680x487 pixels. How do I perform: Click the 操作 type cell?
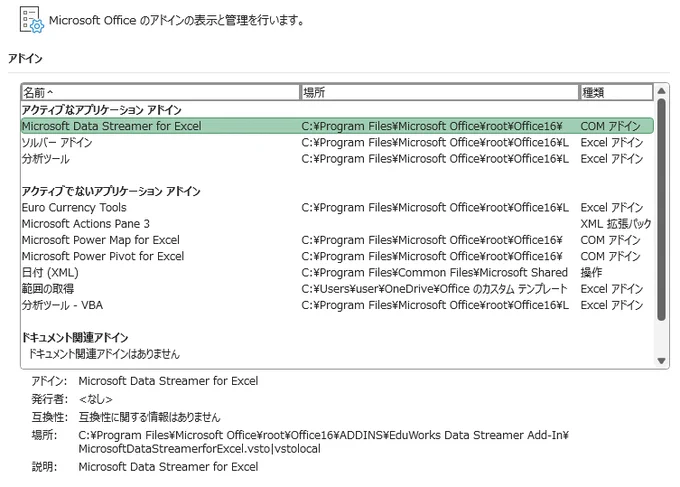tap(591, 273)
